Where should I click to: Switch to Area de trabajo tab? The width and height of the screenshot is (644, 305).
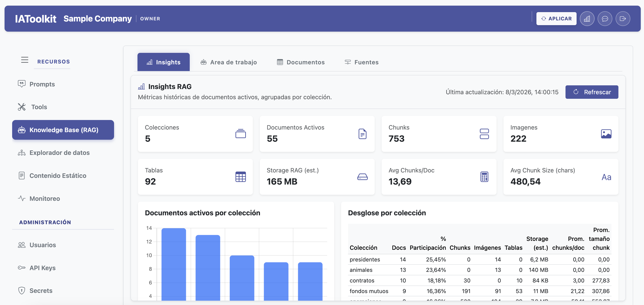click(x=229, y=62)
